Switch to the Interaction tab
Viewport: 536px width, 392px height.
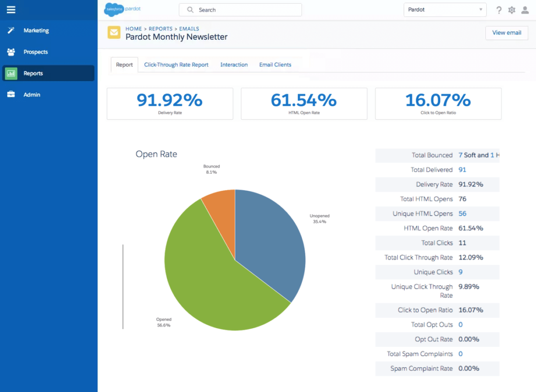coord(234,64)
